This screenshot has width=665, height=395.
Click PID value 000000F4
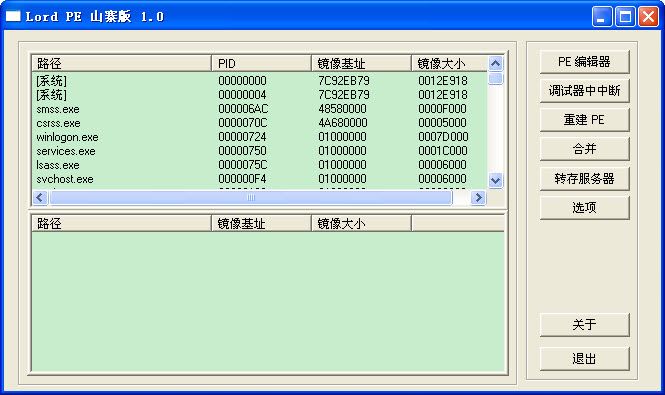click(242, 179)
